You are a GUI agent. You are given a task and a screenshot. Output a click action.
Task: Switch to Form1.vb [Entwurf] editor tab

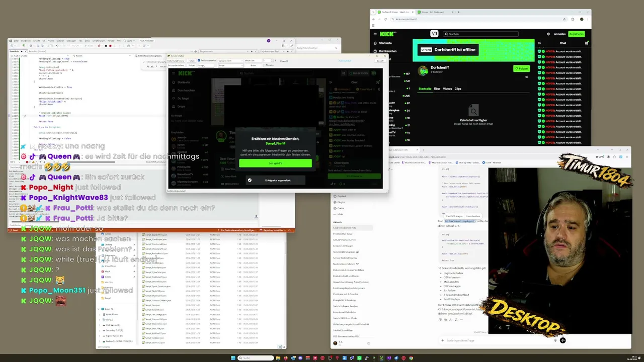[x=37, y=51]
